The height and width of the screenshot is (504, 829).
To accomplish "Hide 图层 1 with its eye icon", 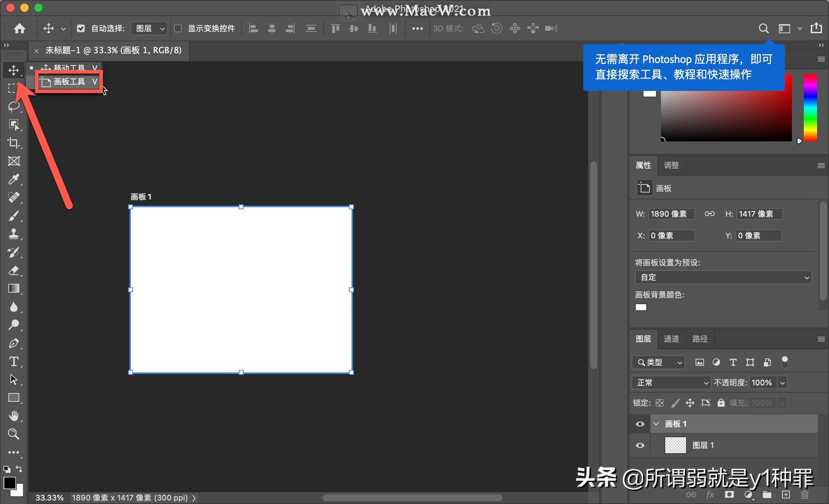I will (640, 445).
